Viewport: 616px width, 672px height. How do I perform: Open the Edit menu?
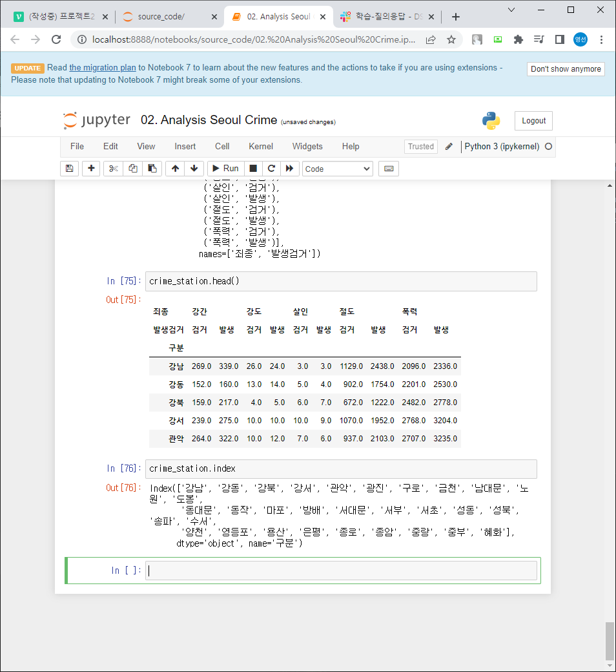coord(110,147)
